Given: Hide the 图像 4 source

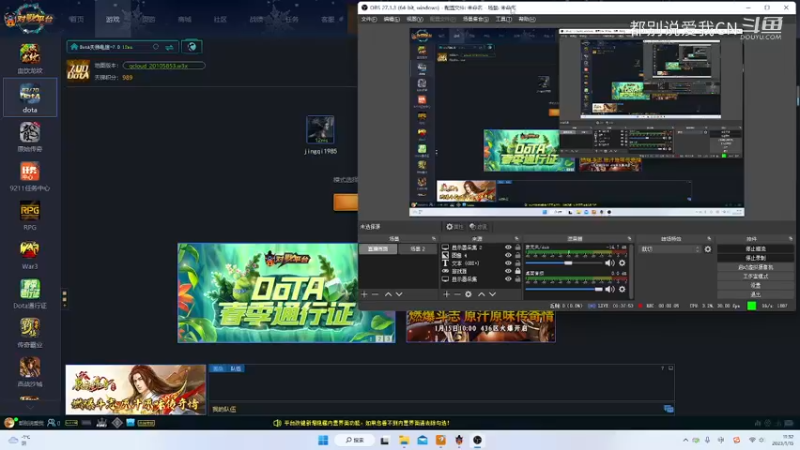Looking at the screenshot, I should point(508,255).
